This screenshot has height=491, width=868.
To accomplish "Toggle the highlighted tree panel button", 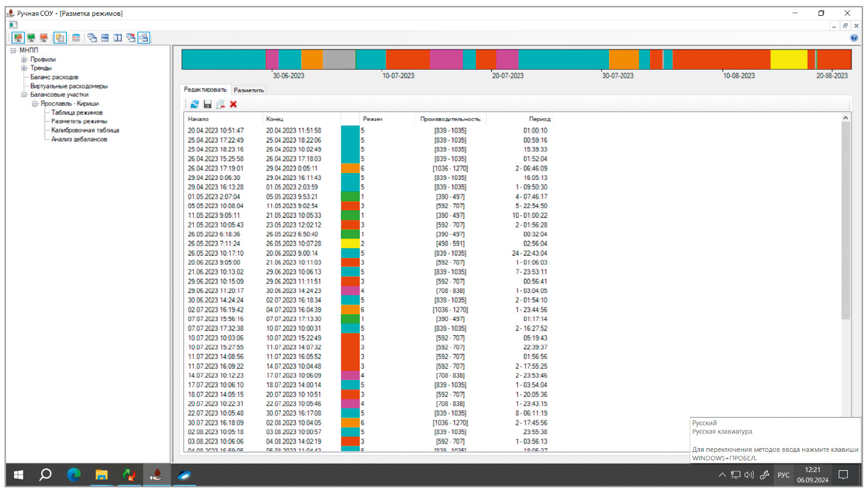I will point(60,38).
